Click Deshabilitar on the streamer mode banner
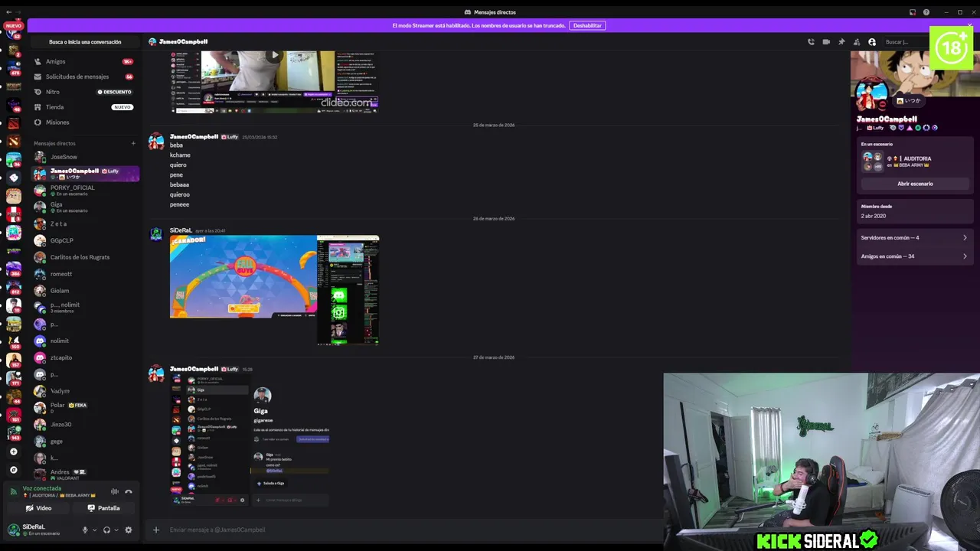 (x=587, y=25)
